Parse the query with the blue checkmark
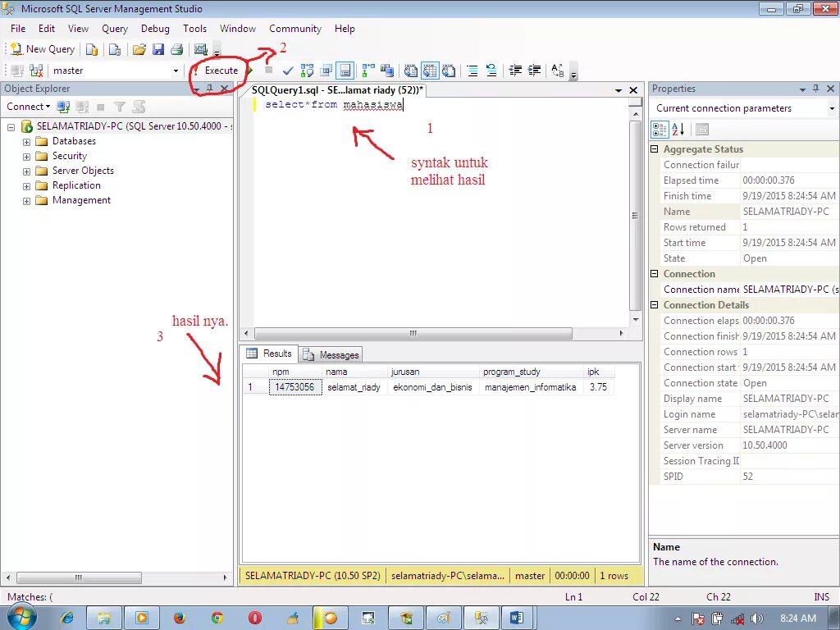The image size is (840, 630). 288,71
